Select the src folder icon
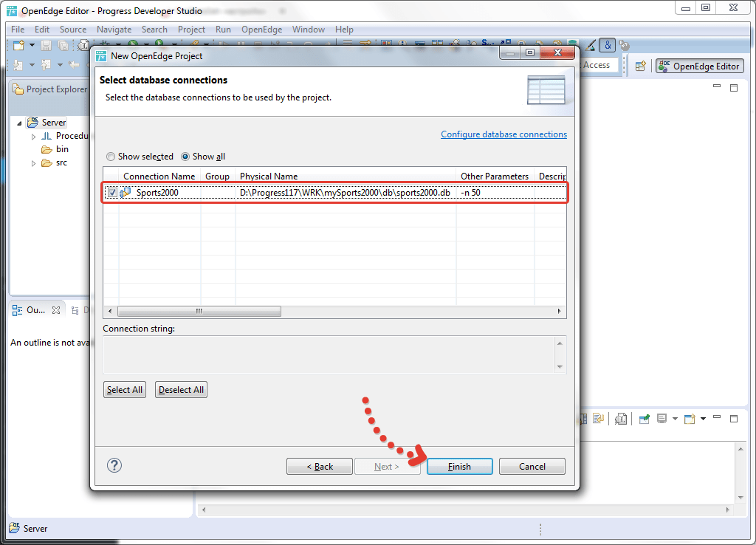This screenshot has height=545, width=756. point(47,163)
